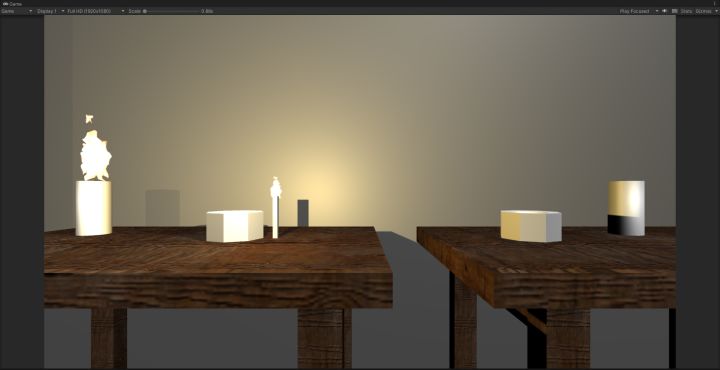The image size is (720, 370).
Task: Open the Display 1 dropdown
Action: click(50, 11)
